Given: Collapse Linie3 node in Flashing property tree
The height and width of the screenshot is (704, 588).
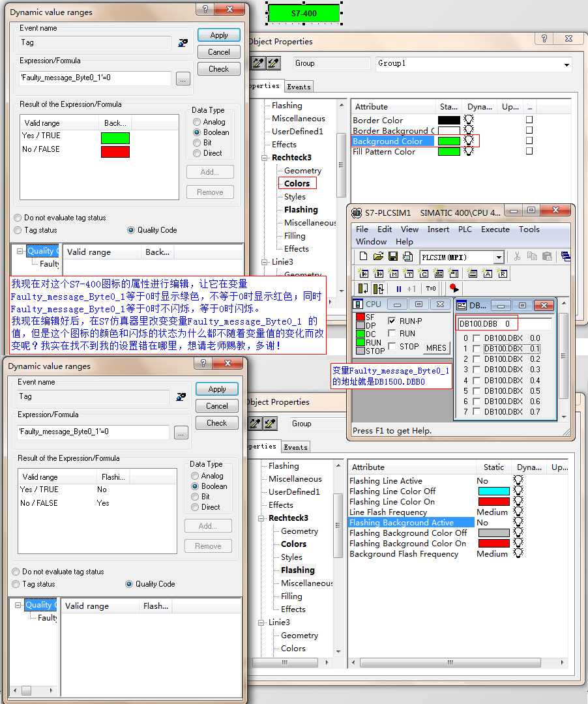Looking at the screenshot, I should pyautogui.click(x=261, y=623).
